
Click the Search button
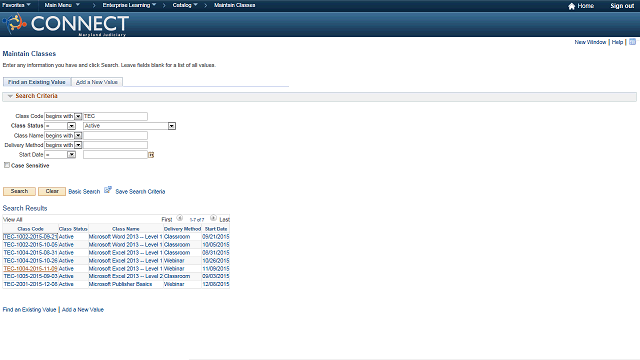(x=19, y=191)
